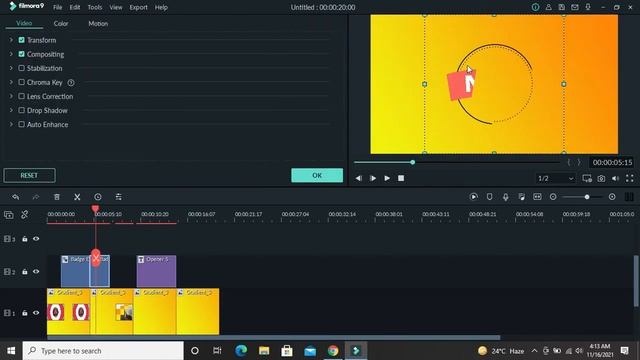The width and height of the screenshot is (640, 360).
Task: Click the preview volume speaker icon
Action: pyautogui.click(x=616, y=178)
